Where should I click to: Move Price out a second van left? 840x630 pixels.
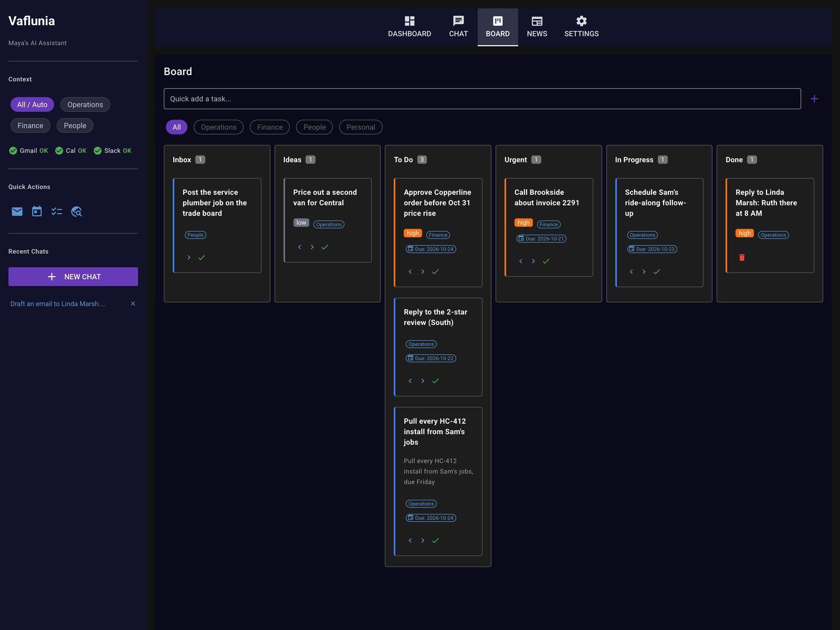click(300, 247)
